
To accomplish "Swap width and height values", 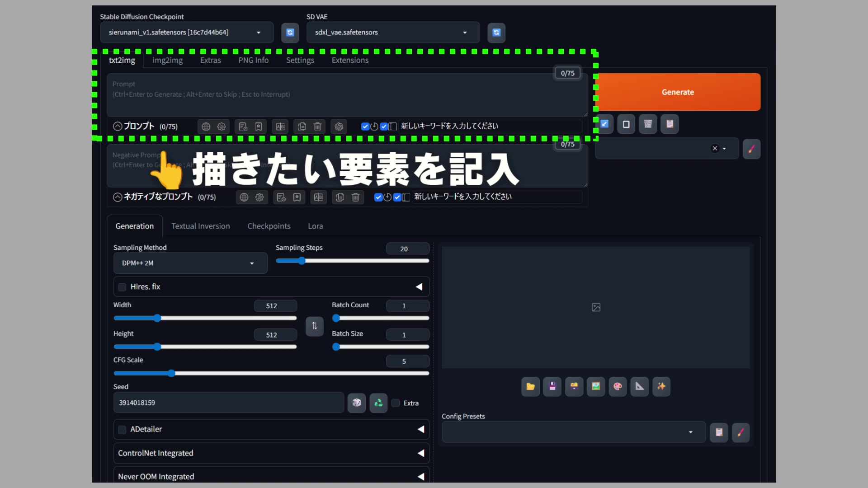I will pos(315,326).
